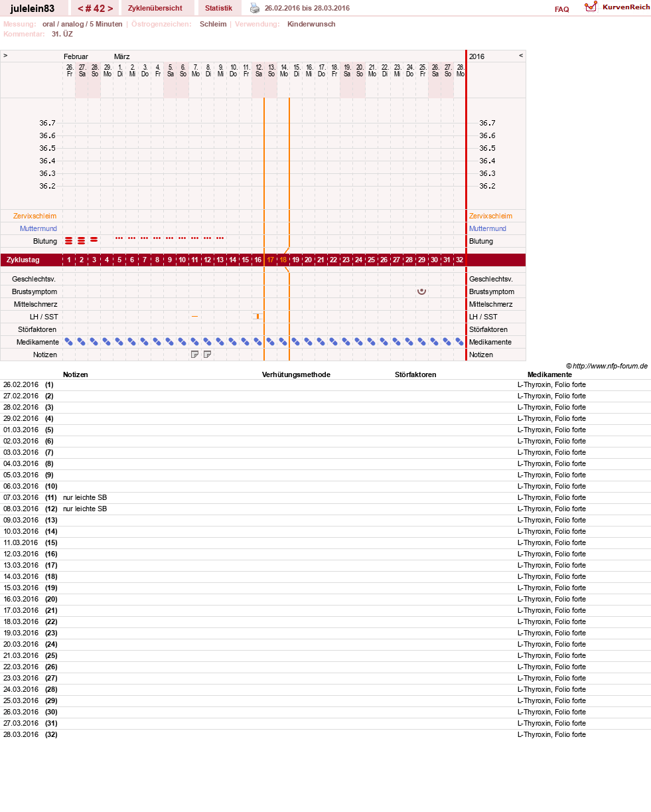Click the left Zervixschleim row label
Screen dimensions: 651x812
point(35,216)
